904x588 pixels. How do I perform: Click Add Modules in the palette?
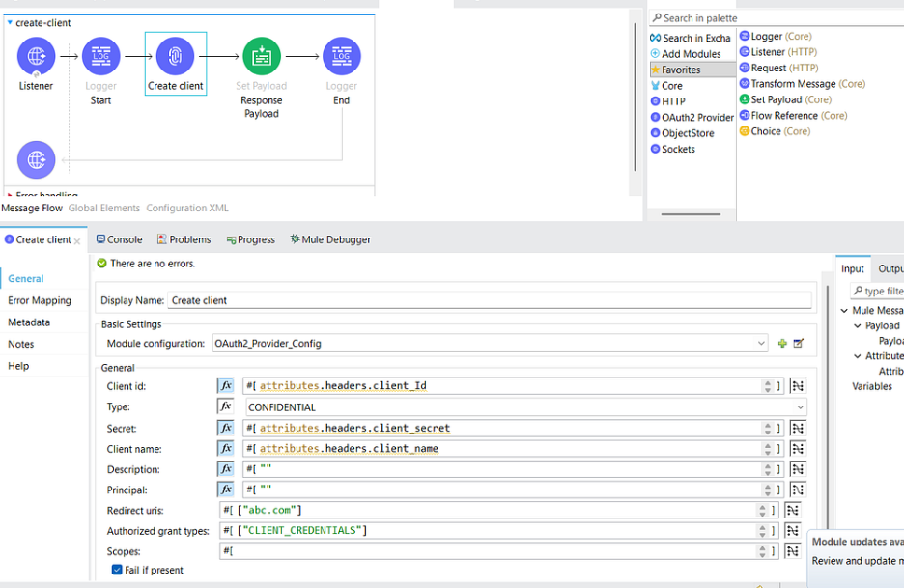690,54
